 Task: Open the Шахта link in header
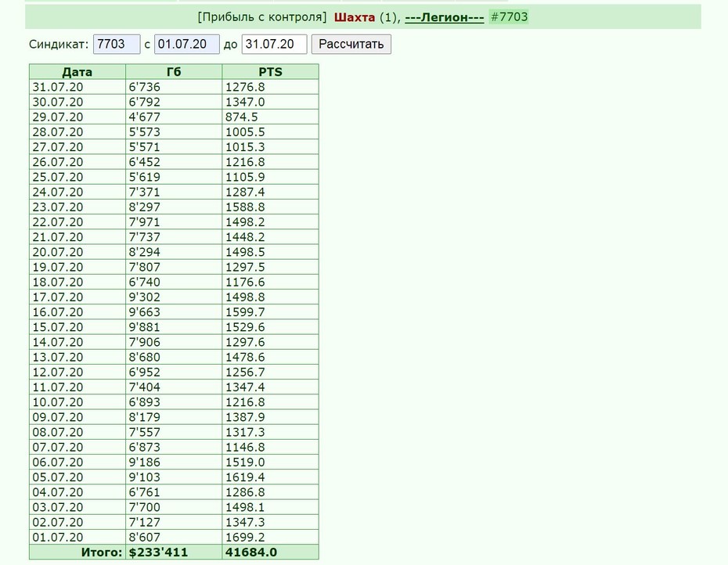(x=355, y=17)
